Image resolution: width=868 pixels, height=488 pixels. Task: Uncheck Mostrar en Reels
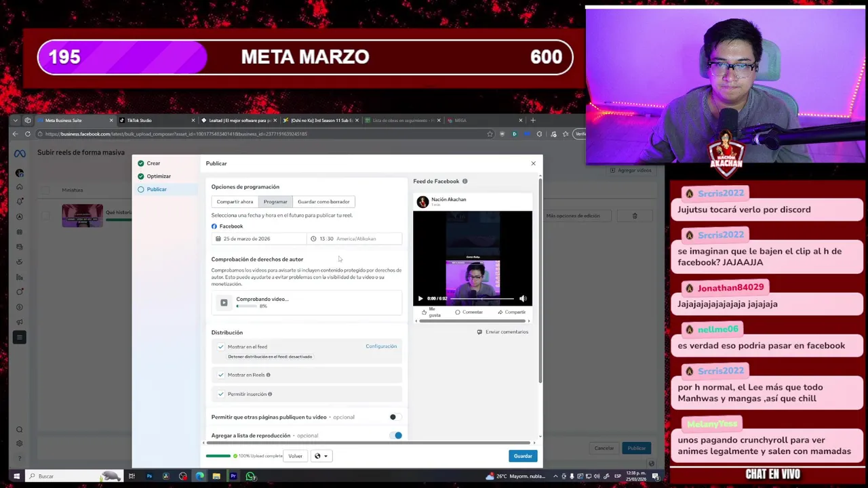tap(221, 375)
